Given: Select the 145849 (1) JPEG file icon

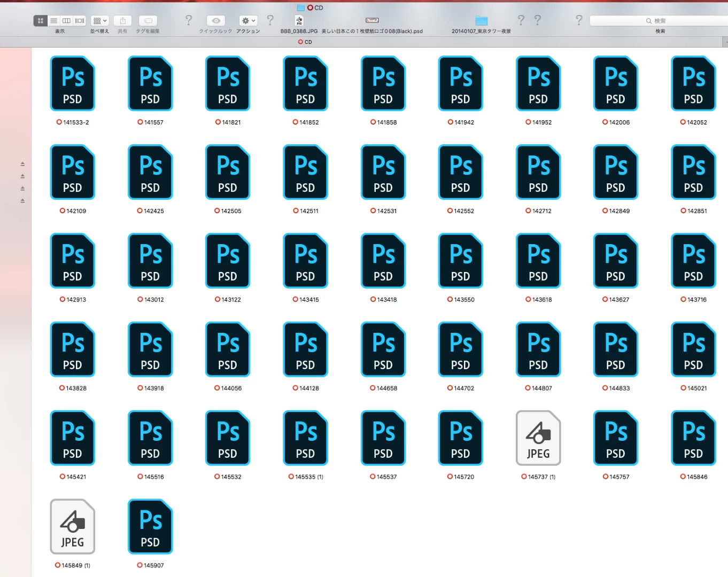Looking at the screenshot, I should pyautogui.click(x=73, y=527).
